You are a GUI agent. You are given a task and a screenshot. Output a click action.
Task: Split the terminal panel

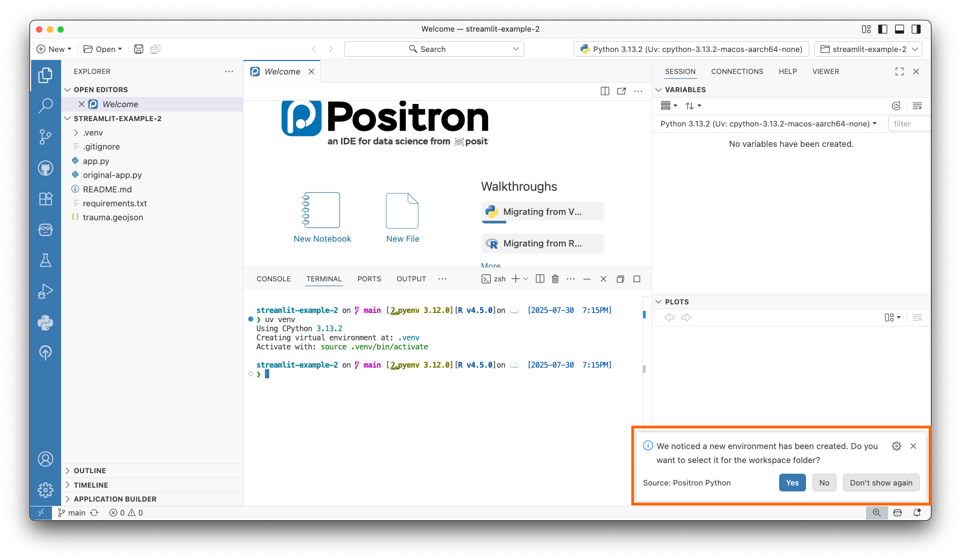[540, 279]
